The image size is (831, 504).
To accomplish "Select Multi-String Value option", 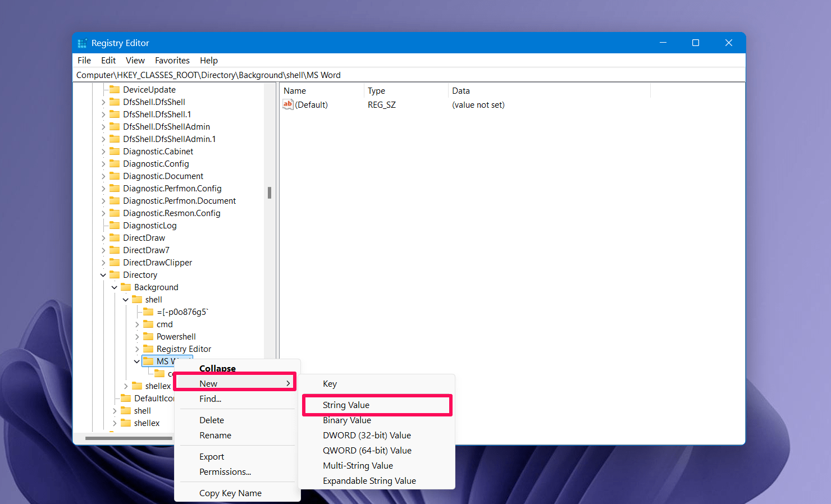I will [376, 466].
